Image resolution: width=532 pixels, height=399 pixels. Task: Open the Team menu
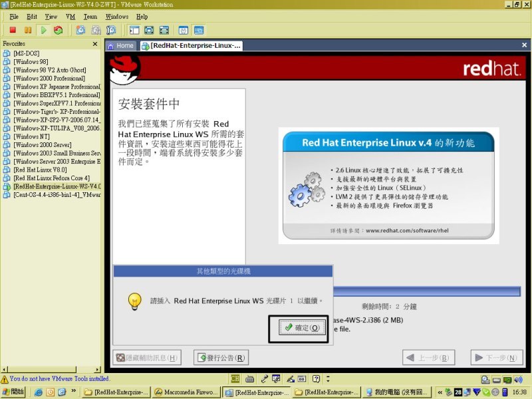pyautogui.click(x=90, y=17)
